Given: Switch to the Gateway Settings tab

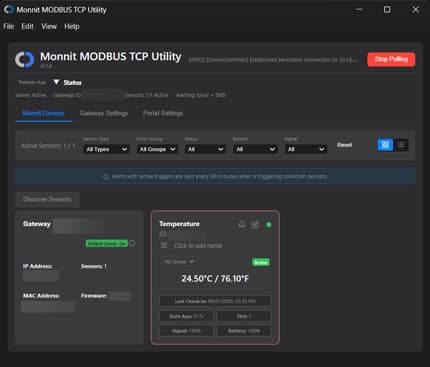Looking at the screenshot, I should point(104,113).
